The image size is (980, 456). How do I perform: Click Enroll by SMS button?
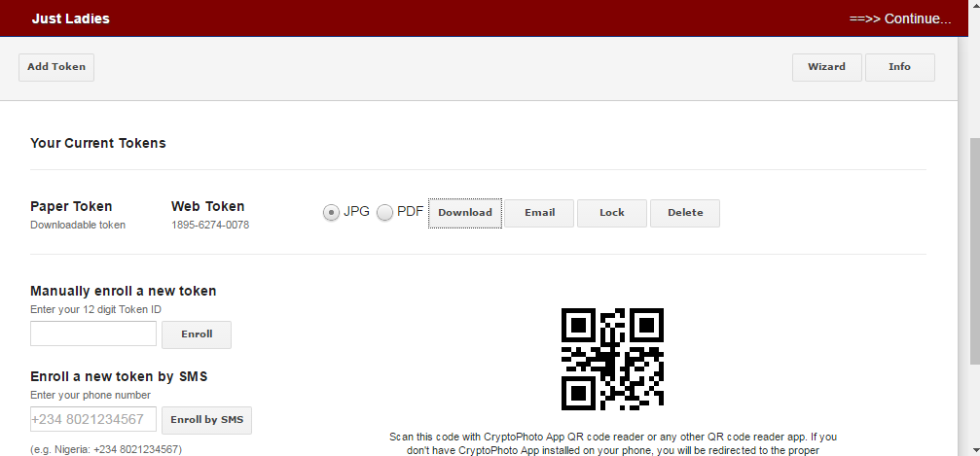[x=207, y=420]
